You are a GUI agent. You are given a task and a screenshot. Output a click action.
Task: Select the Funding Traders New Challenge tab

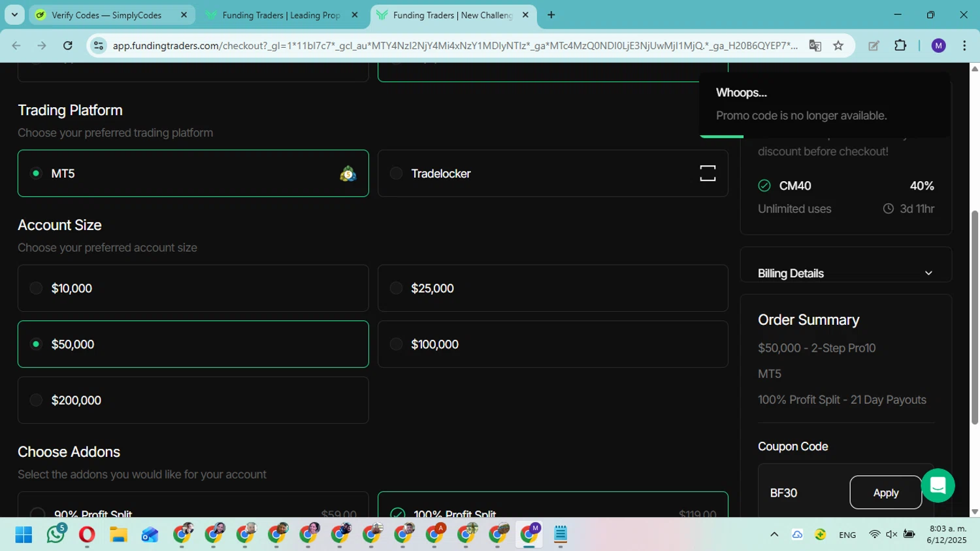coord(453,15)
